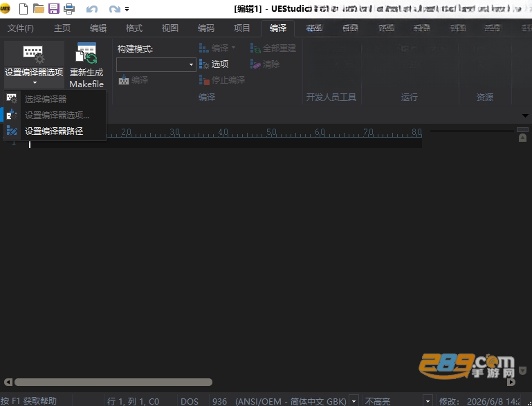Viewport: 532px width, 406px height.
Task: Click the horizontal scrollbar right arrow
Action: tap(511, 382)
